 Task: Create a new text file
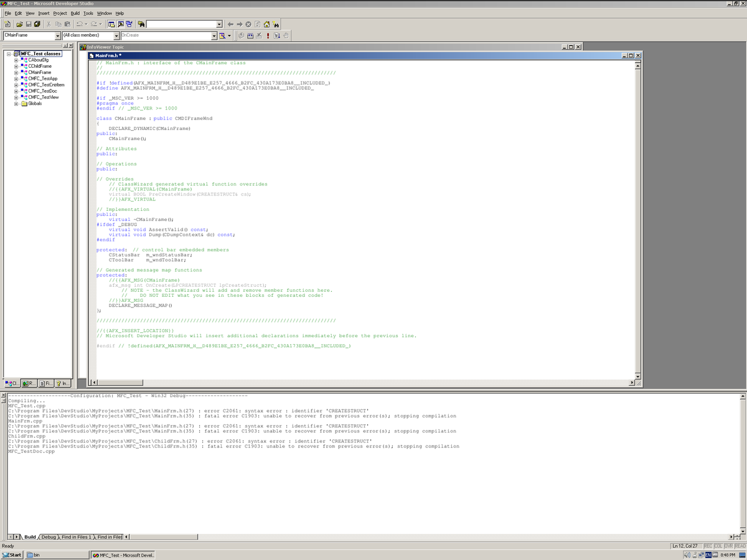[x=7, y=24]
